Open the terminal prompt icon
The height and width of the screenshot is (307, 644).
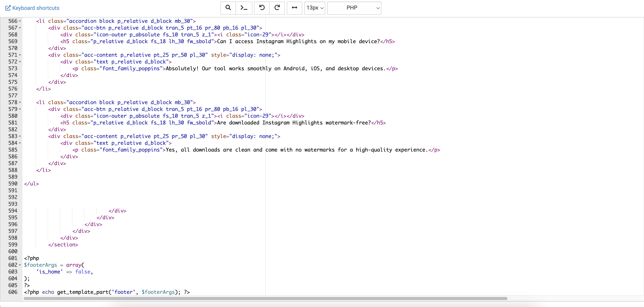pyautogui.click(x=244, y=8)
